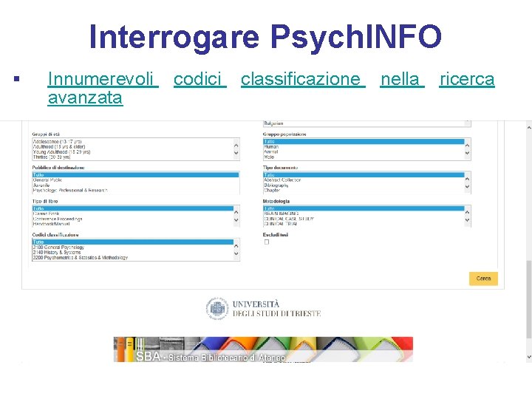This screenshot has width=532, height=399.
Task: Open the Innumerevoli codici classificazione link
Action: (271, 88)
